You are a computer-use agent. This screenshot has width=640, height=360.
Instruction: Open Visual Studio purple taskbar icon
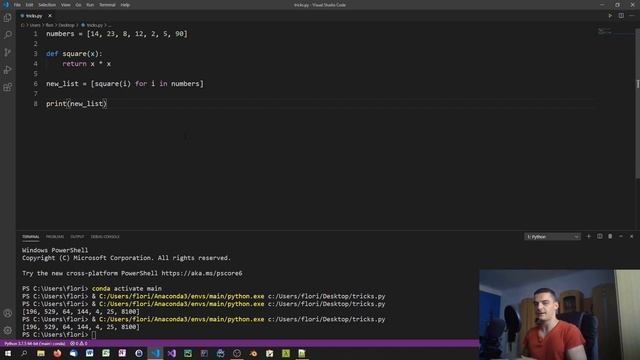(x=171, y=353)
